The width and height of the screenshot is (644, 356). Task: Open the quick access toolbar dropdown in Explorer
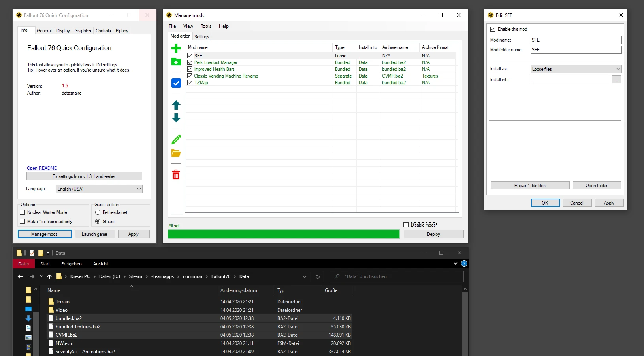48,253
